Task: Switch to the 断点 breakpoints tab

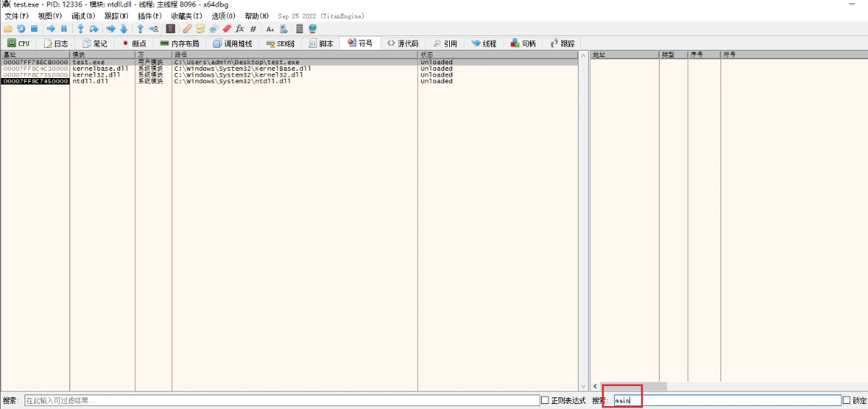Action: click(133, 43)
